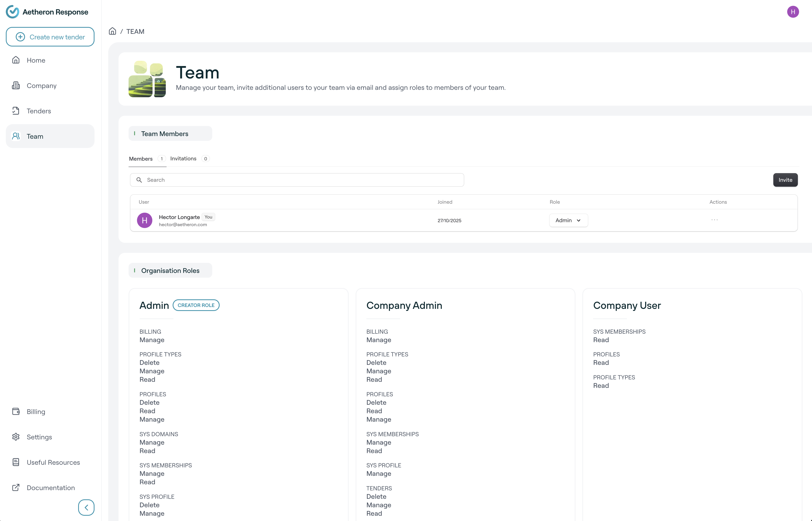
Task: Select the Members tab
Action: (141, 159)
